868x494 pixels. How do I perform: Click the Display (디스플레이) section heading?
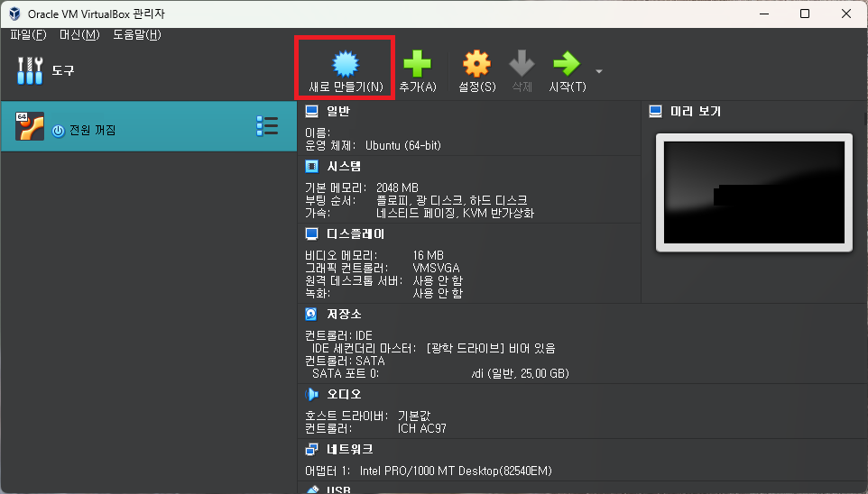[x=356, y=234]
